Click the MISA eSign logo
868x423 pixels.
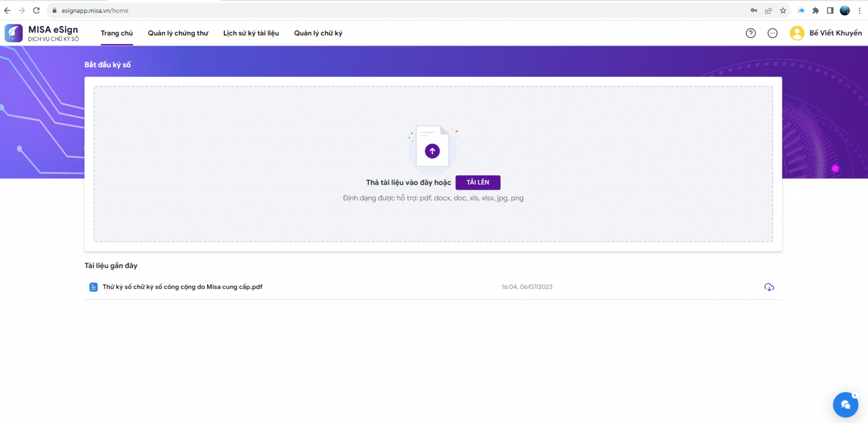[x=42, y=33]
